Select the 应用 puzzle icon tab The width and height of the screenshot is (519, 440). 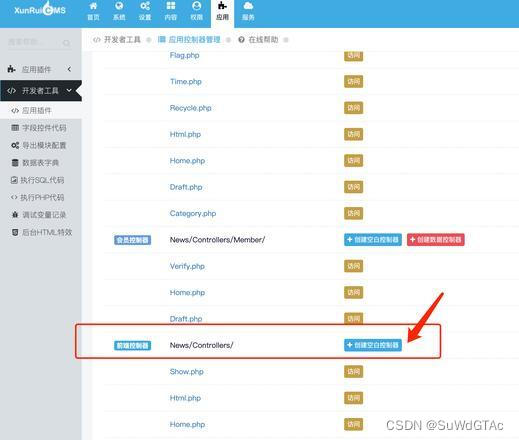pyautogui.click(x=222, y=13)
